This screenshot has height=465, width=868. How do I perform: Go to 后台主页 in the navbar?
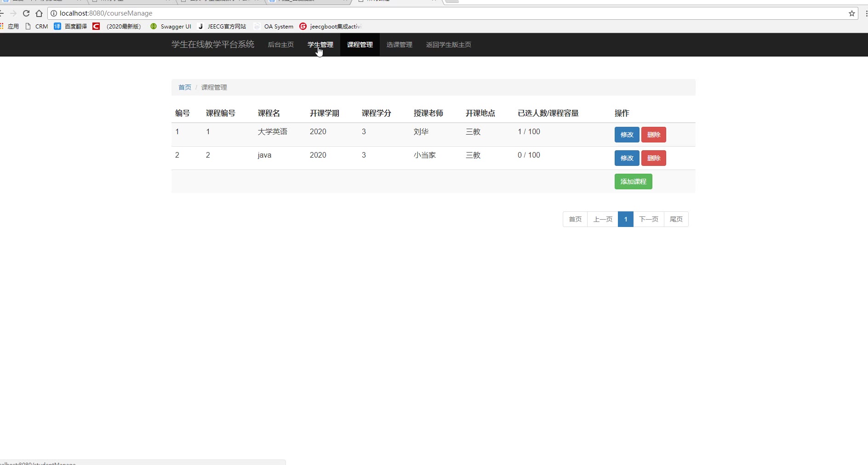[x=281, y=45]
